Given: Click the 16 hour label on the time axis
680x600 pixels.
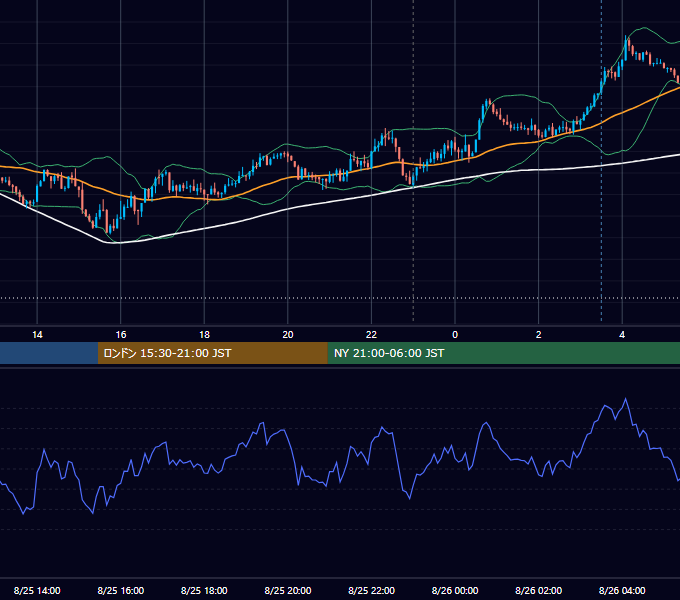Looking at the screenshot, I should pos(121,335).
